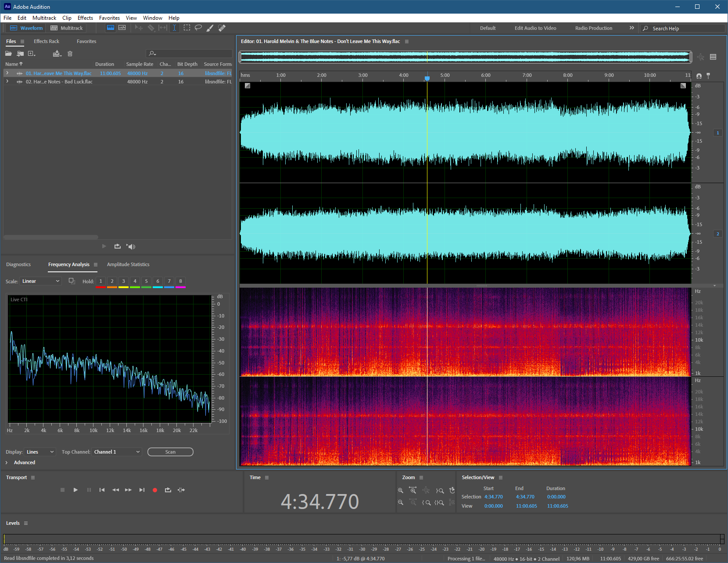Switch to the Amplitude Statistics tab

[x=128, y=264]
